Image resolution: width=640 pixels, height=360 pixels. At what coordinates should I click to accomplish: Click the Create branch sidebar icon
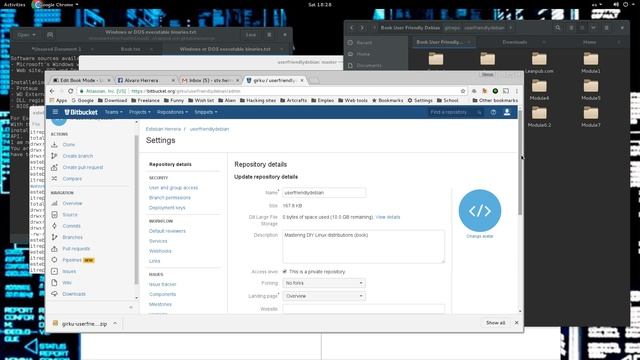(x=54, y=156)
